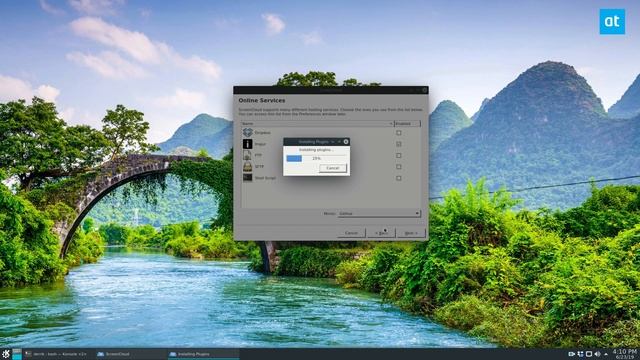This screenshot has height=360, width=640.
Task: Enable the Shell Script checkbox
Action: coord(399,178)
